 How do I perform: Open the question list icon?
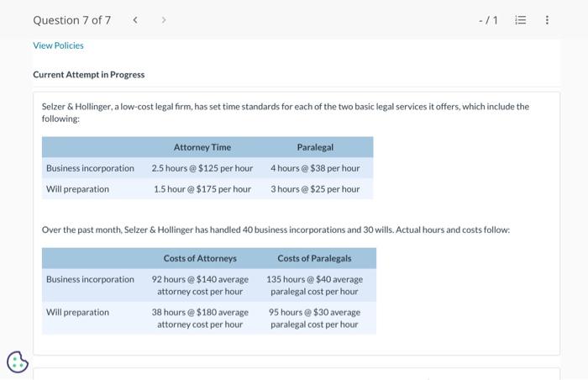click(x=521, y=20)
